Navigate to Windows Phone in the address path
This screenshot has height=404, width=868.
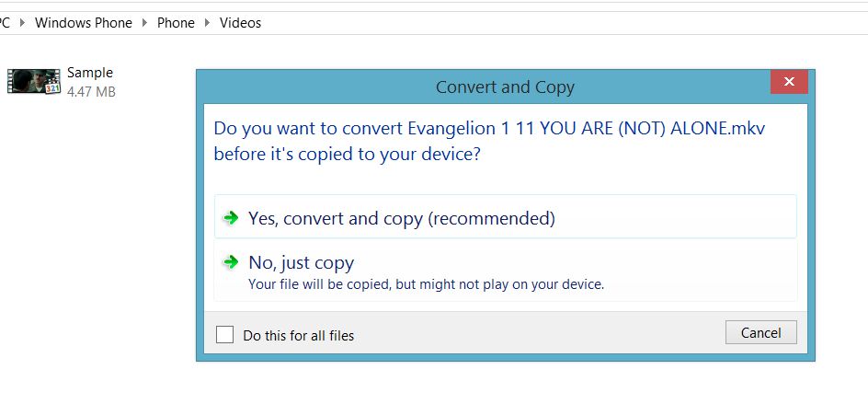[84, 23]
